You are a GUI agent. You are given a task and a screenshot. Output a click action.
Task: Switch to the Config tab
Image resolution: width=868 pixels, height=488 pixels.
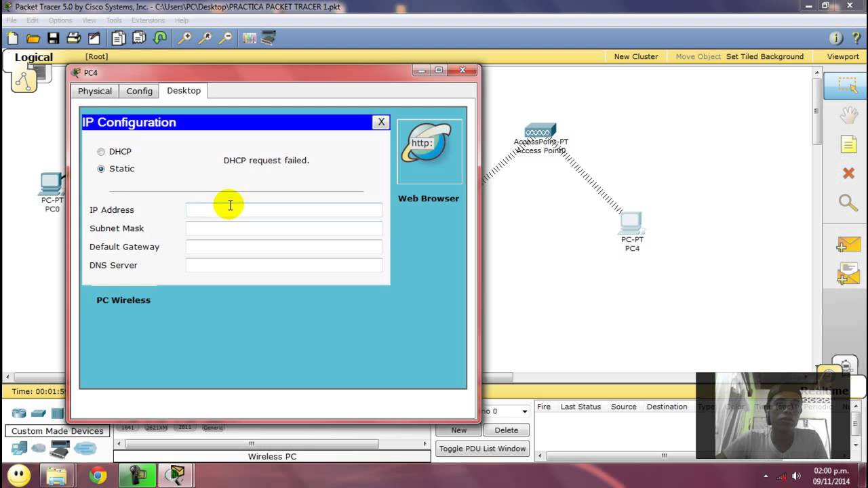pyautogui.click(x=139, y=91)
